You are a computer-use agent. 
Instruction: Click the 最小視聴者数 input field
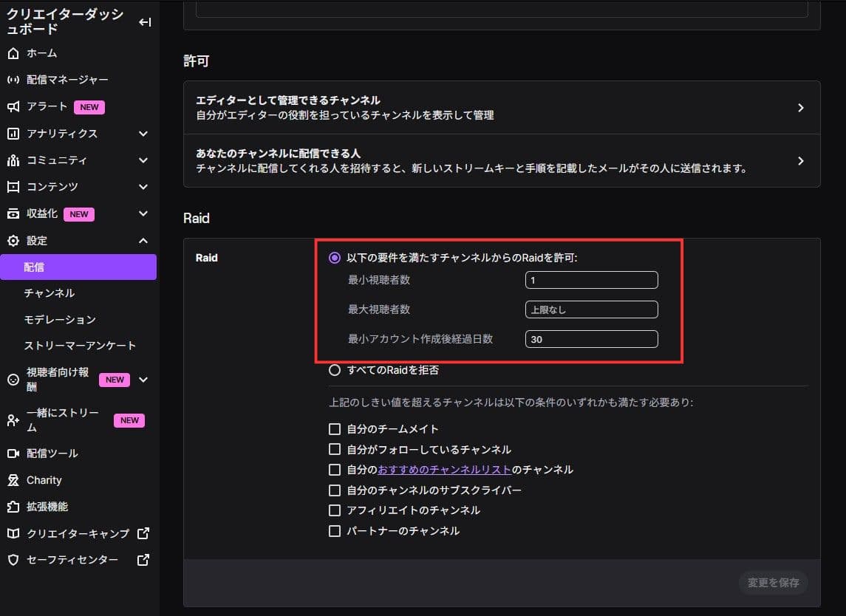(x=591, y=279)
